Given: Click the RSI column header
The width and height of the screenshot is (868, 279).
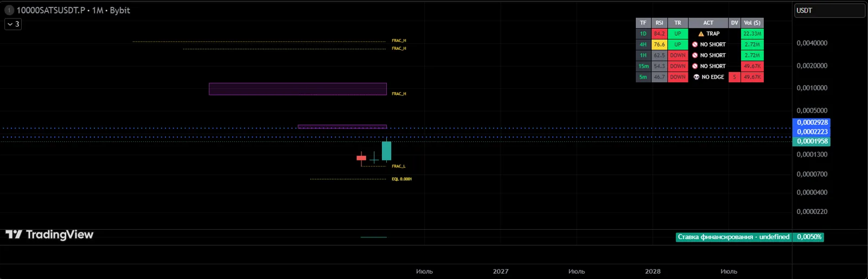Looking at the screenshot, I should tap(659, 23).
